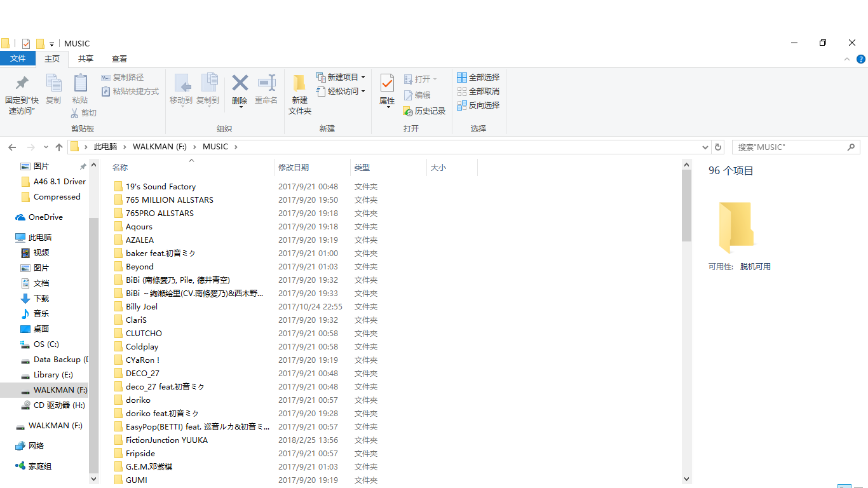
Task: Click the Back navigation arrow
Action: 12,147
